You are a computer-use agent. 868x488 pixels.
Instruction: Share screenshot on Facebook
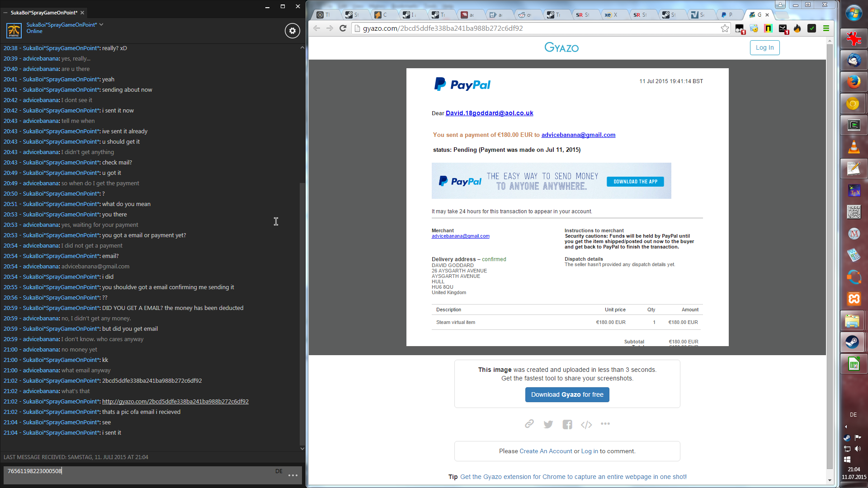[x=567, y=424]
